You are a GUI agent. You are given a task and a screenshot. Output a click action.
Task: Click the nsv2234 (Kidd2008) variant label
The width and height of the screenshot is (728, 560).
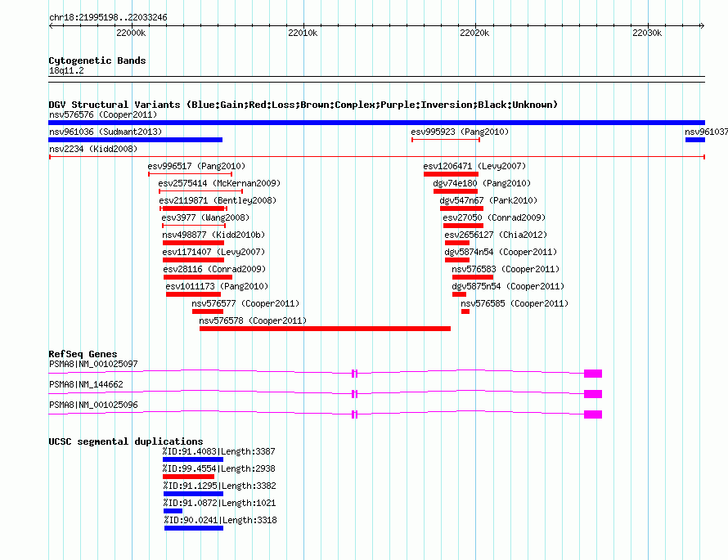[x=93, y=149]
